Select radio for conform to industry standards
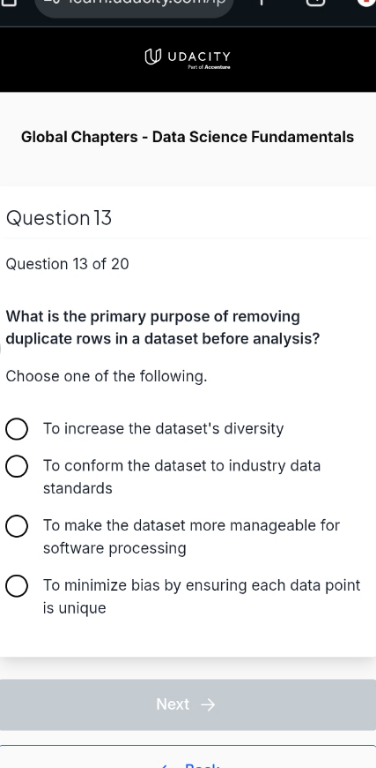The width and height of the screenshot is (376, 768). (17, 466)
